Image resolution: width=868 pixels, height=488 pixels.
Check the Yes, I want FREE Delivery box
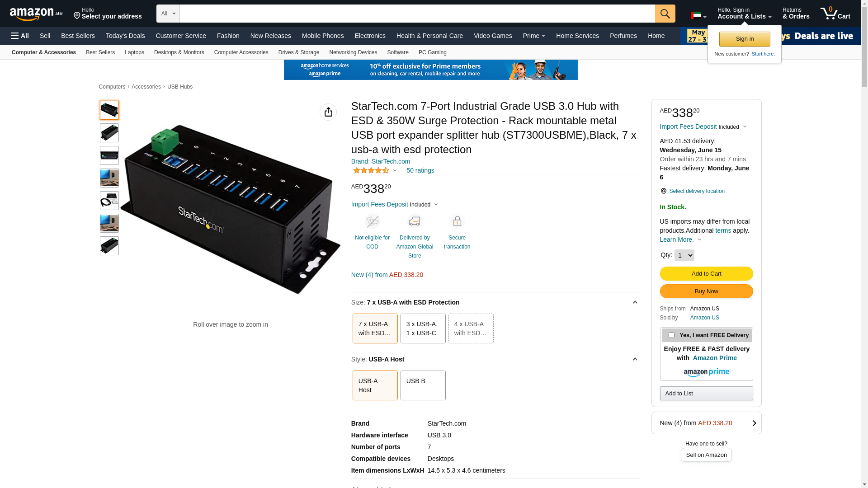pos(671,335)
